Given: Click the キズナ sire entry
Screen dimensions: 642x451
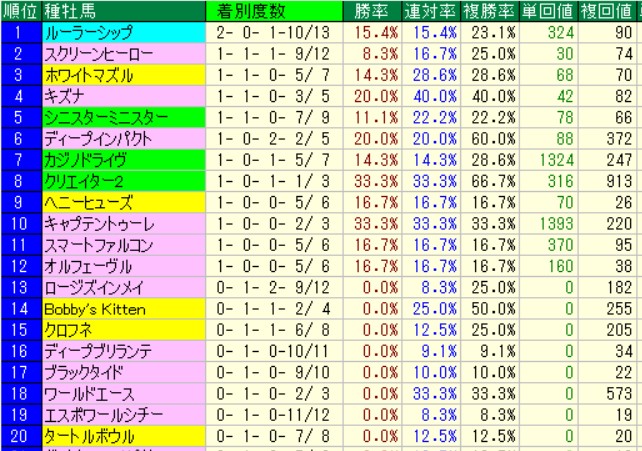Looking at the screenshot, I should (x=62, y=96).
